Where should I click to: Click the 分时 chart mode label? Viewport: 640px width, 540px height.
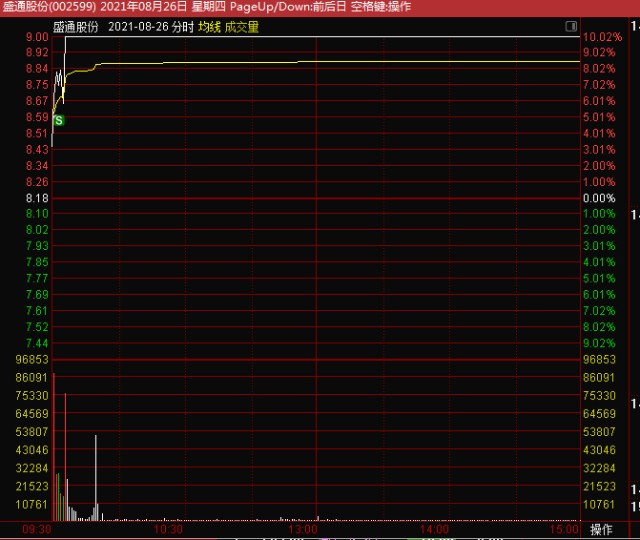pyautogui.click(x=182, y=27)
